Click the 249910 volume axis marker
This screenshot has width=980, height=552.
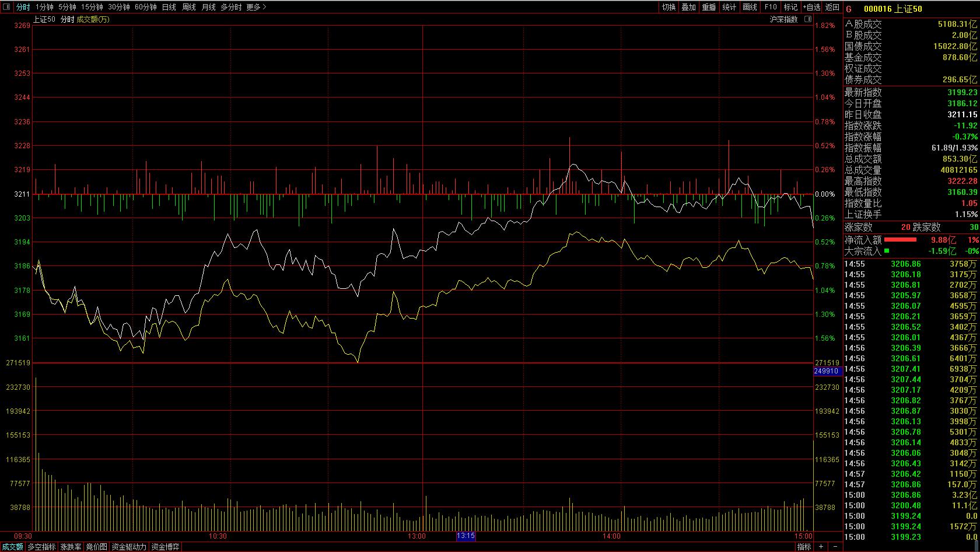click(x=827, y=371)
